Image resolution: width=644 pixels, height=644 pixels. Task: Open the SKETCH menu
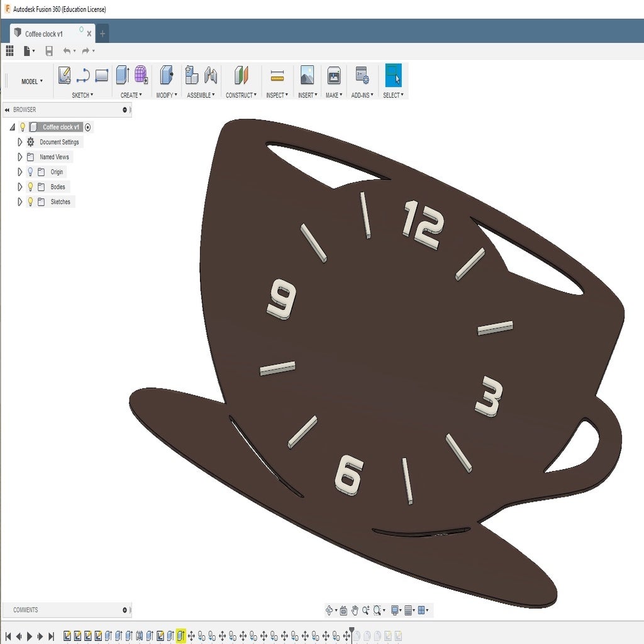82,95
